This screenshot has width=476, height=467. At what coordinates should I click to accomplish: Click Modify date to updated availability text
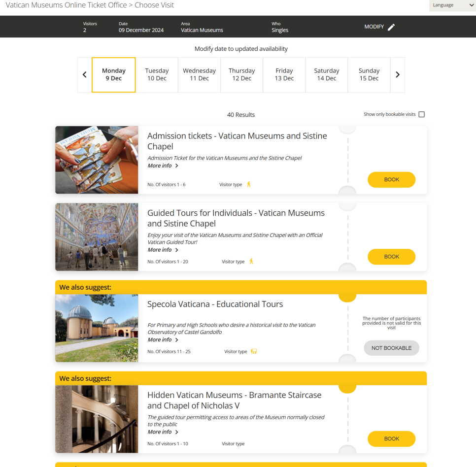[241, 49]
